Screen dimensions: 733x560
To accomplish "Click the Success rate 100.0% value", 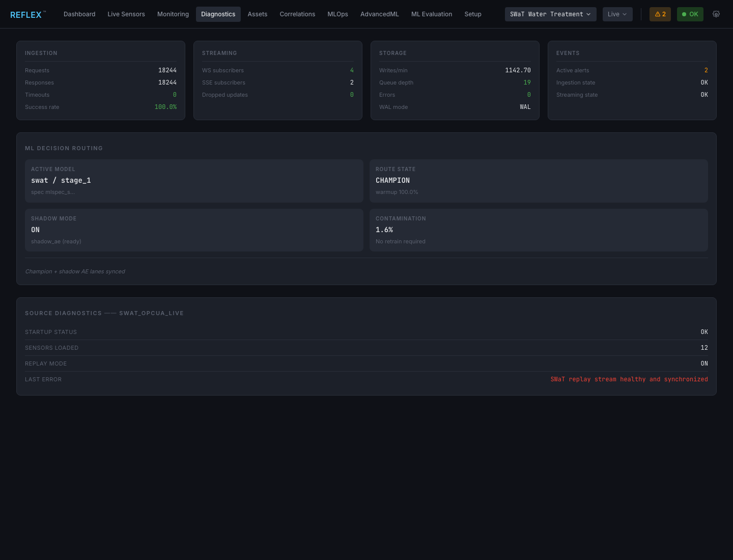I will [x=165, y=107].
